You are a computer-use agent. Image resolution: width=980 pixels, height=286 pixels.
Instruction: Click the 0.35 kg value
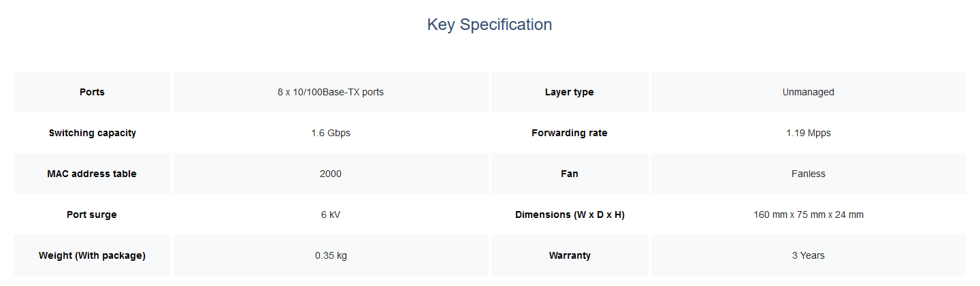[x=331, y=255]
